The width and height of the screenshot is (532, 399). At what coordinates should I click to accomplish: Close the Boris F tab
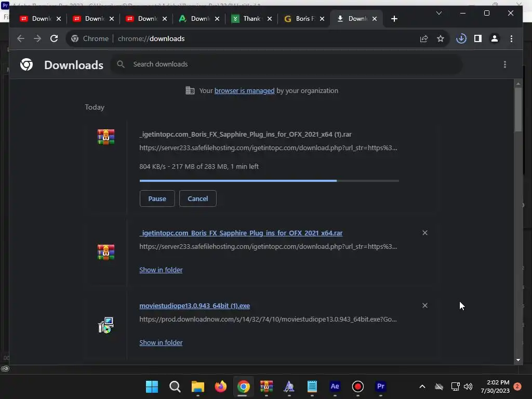(322, 19)
